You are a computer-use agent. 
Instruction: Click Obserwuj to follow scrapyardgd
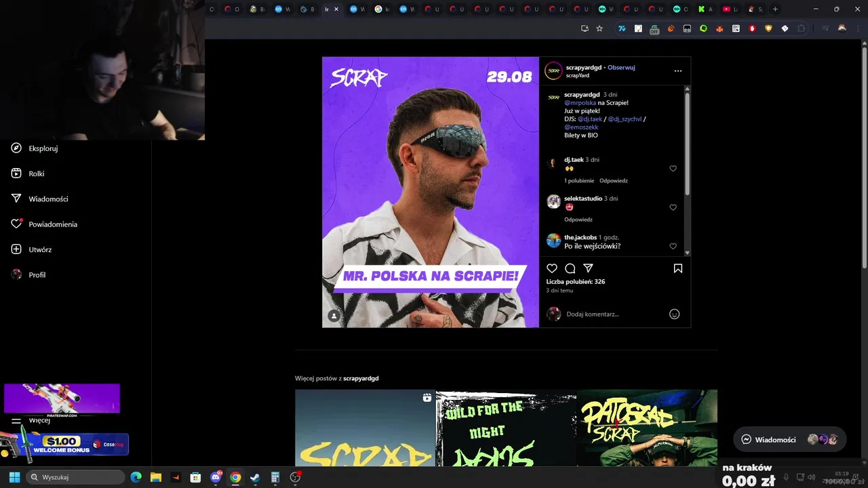(x=621, y=67)
